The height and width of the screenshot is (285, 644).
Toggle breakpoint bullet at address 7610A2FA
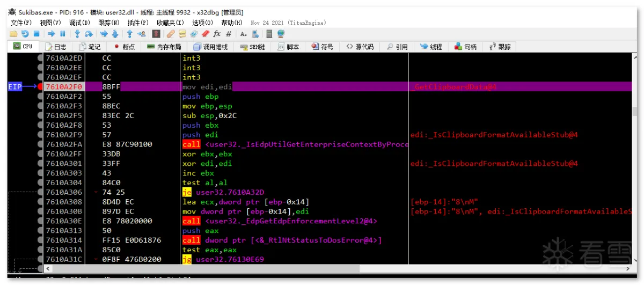tap(41, 145)
